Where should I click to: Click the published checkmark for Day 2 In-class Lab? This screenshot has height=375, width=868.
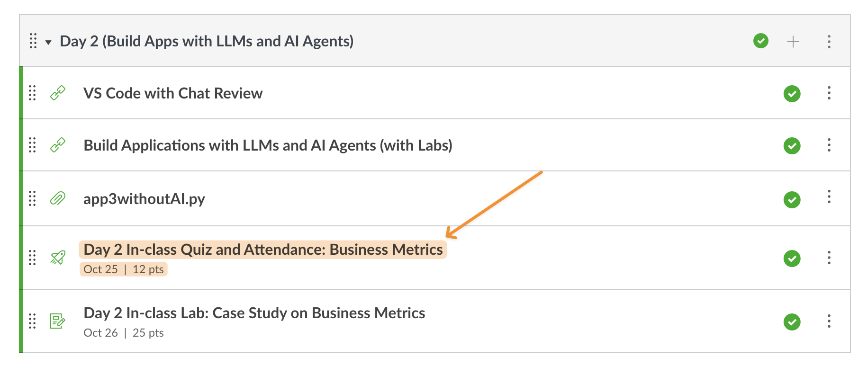tap(792, 322)
